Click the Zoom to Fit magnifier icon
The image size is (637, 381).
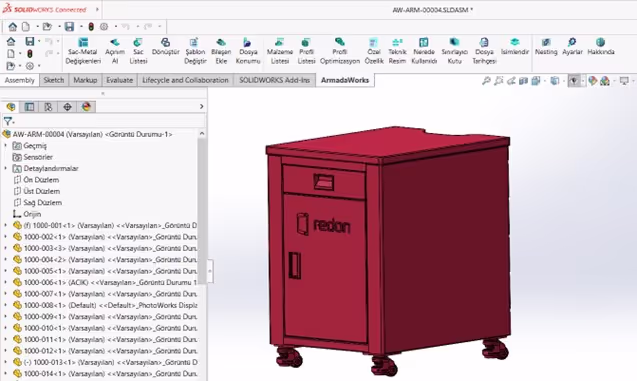point(486,81)
